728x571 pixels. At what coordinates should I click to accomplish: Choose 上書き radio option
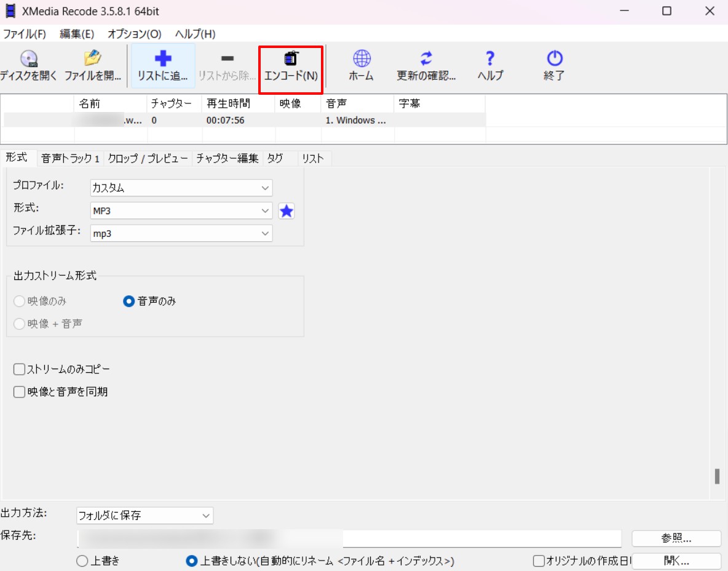82,561
